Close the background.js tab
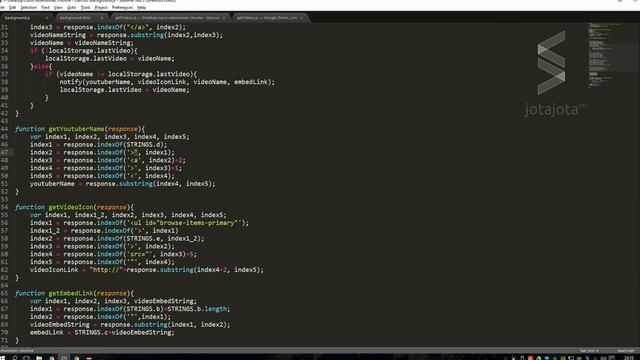Image resolution: width=640 pixels, height=360 pixels. 47,18
